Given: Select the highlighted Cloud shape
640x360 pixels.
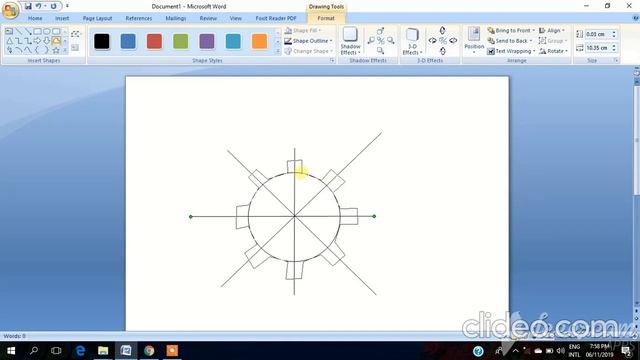Looking at the screenshot, I should [56, 41].
